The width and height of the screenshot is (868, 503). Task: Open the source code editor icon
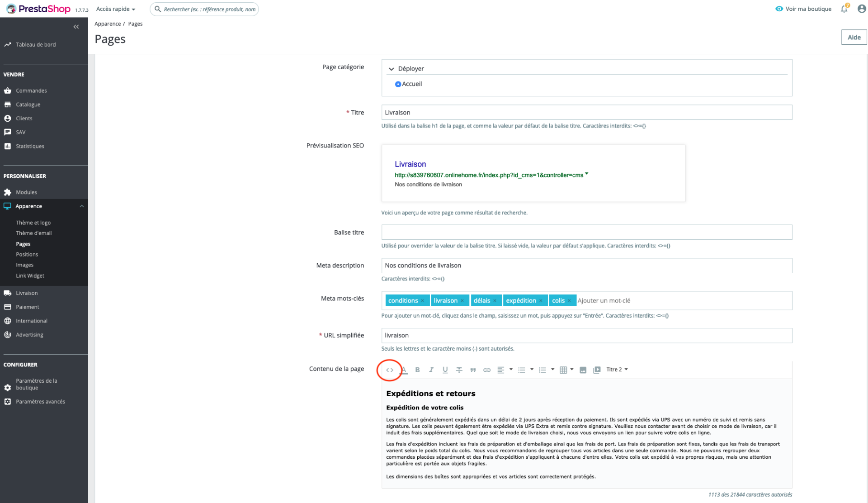pyautogui.click(x=389, y=370)
